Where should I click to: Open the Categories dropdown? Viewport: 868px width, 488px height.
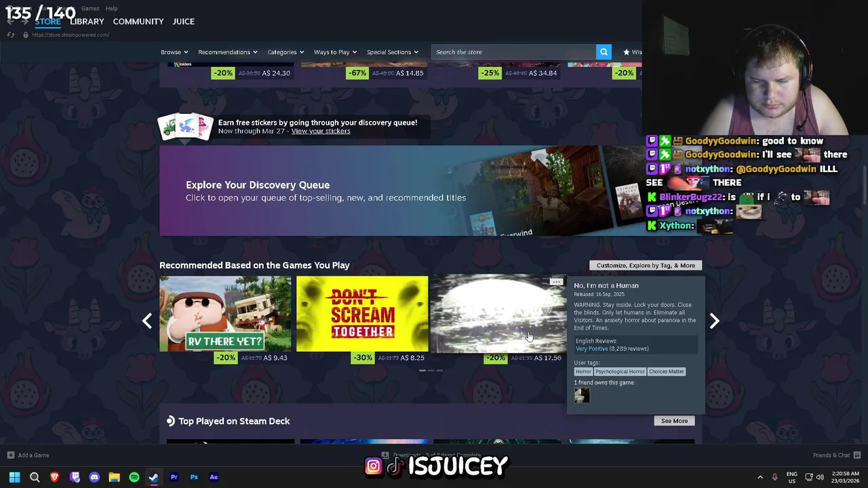point(285,52)
